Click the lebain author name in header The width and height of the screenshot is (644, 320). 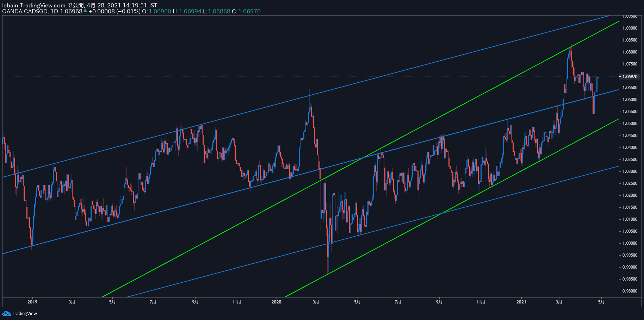[x=10, y=5]
